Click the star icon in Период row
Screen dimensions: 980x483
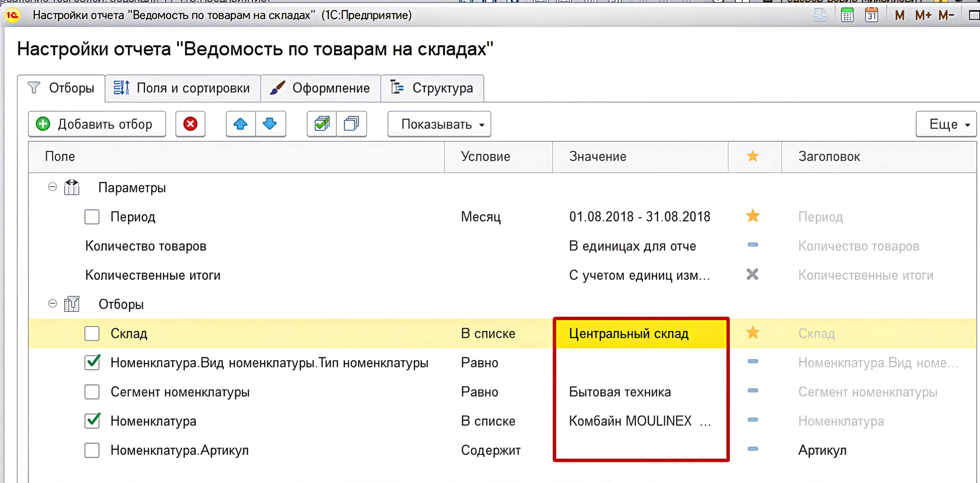pyautogui.click(x=753, y=216)
